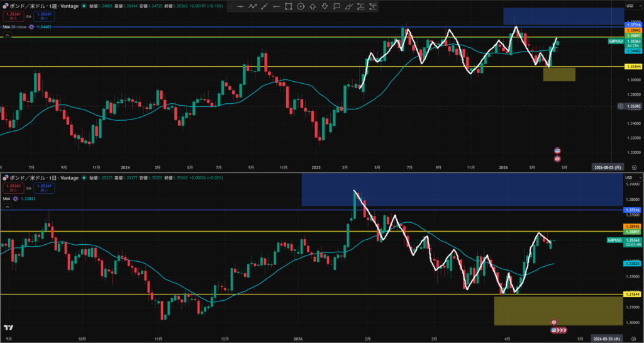Viewport: 644px width, 343px height.
Task: Click the red sell button at 1.35363 on top chart
Action: pos(13,16)
